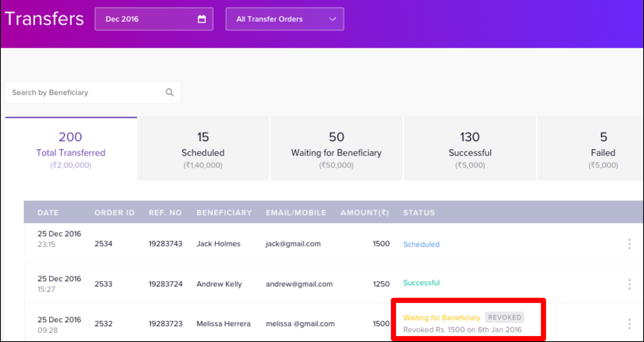Click reference number 19283724
The width and height of the screenshot is (644, 342).
166,284
